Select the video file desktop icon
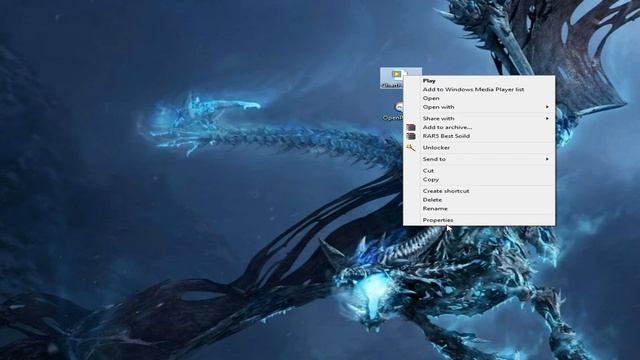640x360 pixels. point(392,78)
